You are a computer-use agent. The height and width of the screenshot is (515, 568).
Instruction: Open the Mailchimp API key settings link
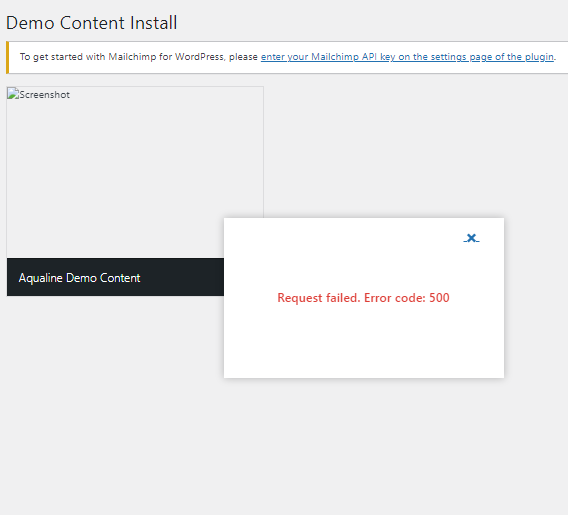coord(407,57)
